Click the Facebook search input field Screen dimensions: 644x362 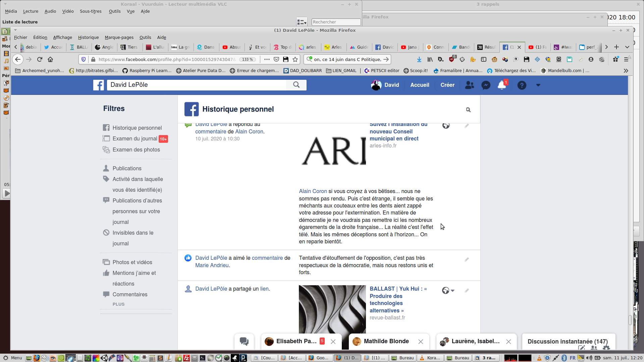coord(196,85)
